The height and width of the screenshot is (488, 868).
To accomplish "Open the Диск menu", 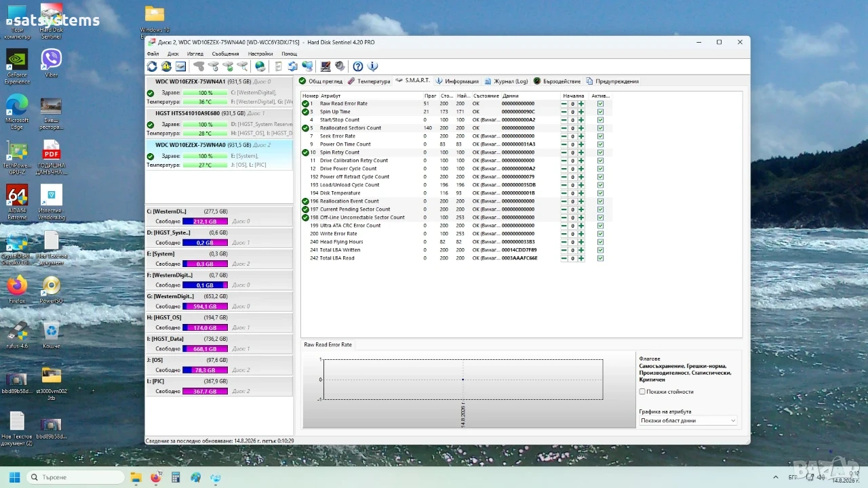I will pyautogui.click(x=173, y=54).
